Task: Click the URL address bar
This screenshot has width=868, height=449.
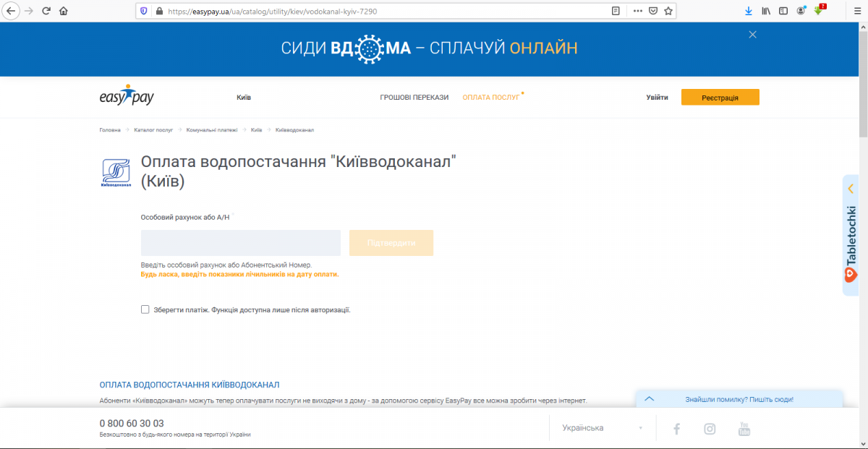Action: click(383, 11)
